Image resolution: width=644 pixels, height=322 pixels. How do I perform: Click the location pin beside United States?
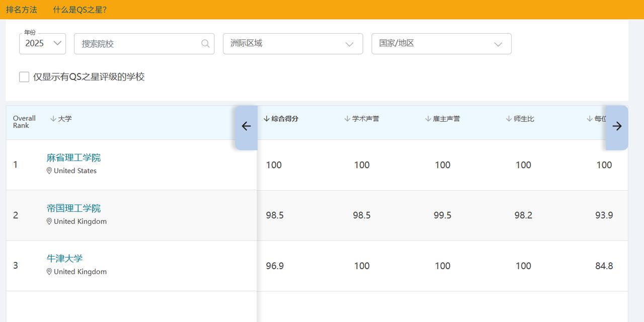49,171
